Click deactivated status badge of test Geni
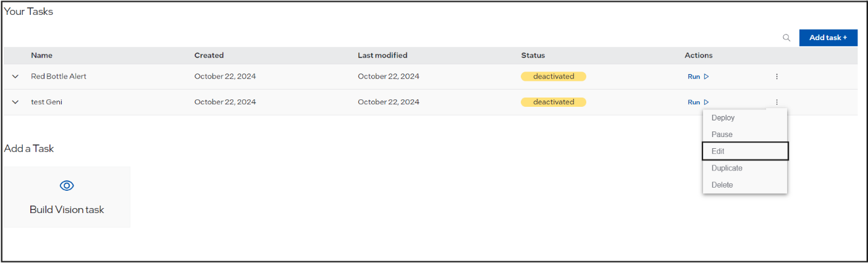This screenshot has width=868, height=263. (554, 102)
